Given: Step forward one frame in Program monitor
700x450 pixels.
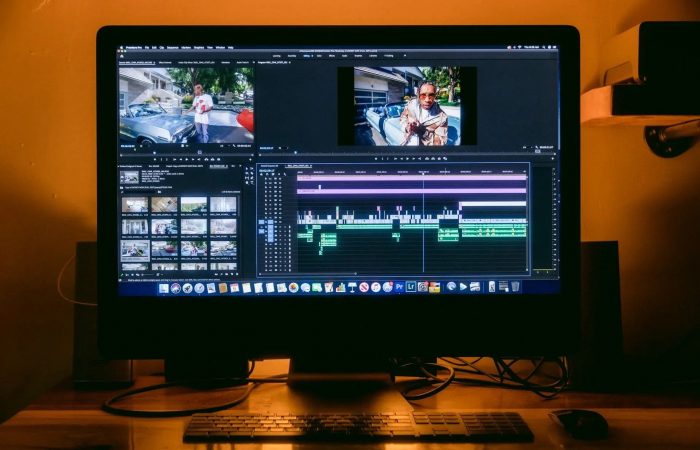Looking at the screenshot, I should point(413,158).
